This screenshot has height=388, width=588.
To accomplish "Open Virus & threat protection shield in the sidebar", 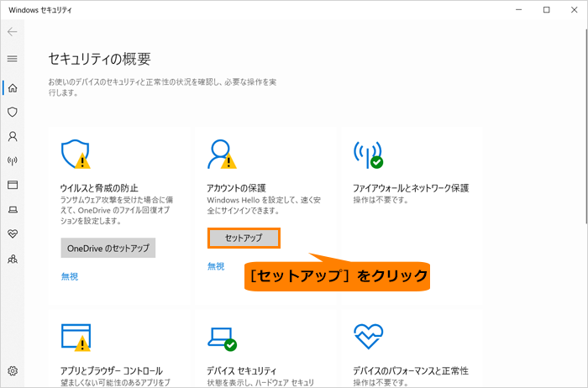I will point(13,112).
